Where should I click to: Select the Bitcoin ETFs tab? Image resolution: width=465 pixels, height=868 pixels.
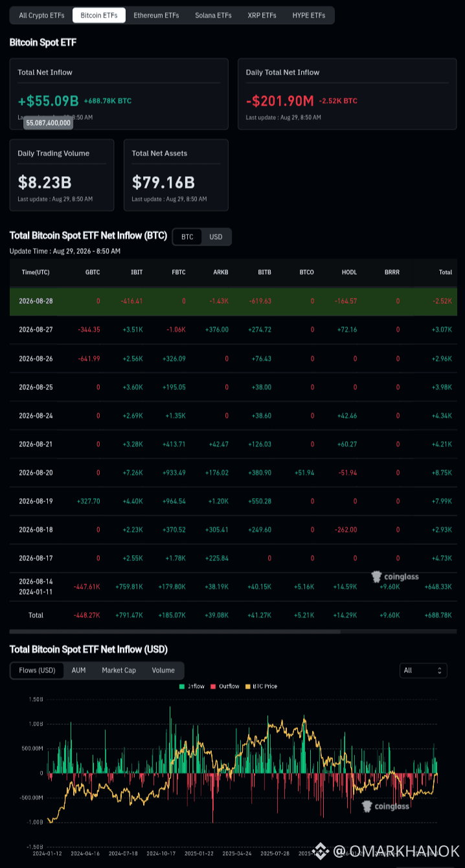(x=99, y=15)
